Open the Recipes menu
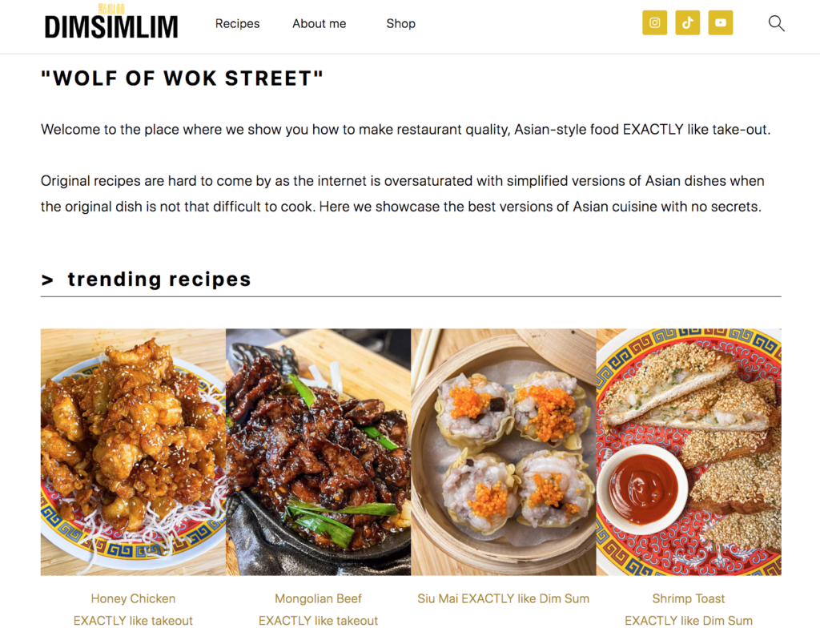Image resolution: width=820 pixels, height=644 pixels. point(237,23)
